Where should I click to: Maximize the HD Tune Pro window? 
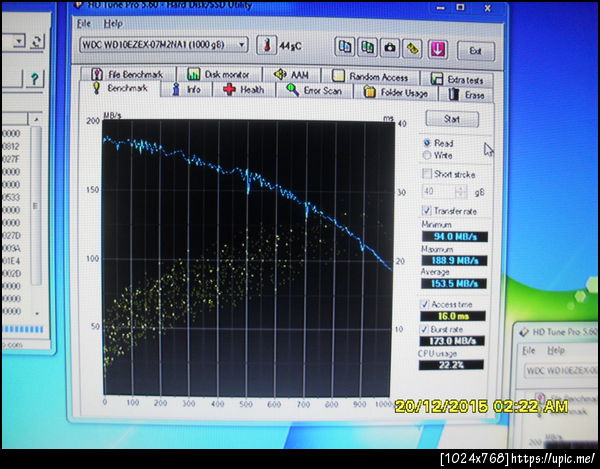(461, 7)
